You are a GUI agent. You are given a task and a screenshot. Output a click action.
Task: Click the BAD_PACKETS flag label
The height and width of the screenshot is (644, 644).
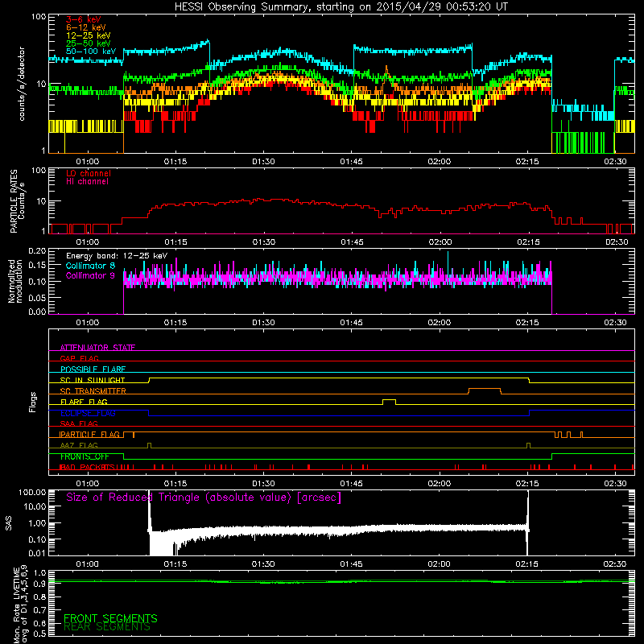click(x=87, y=467)
